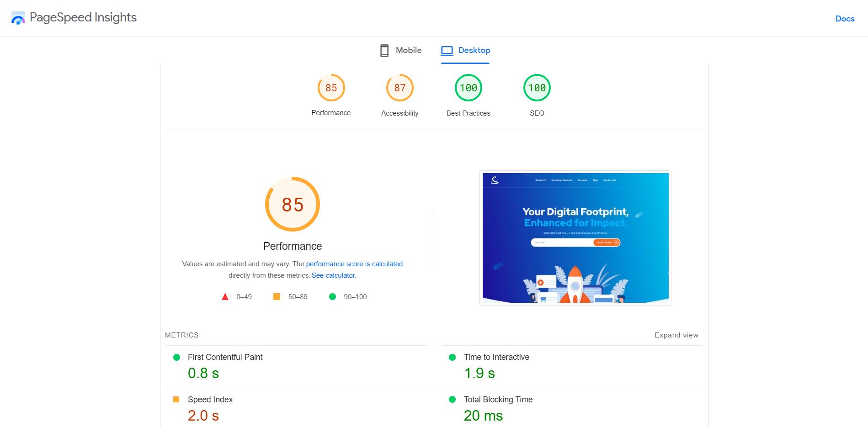
Task: Click the Accessibility score circle showing 87
Action: 399,88
